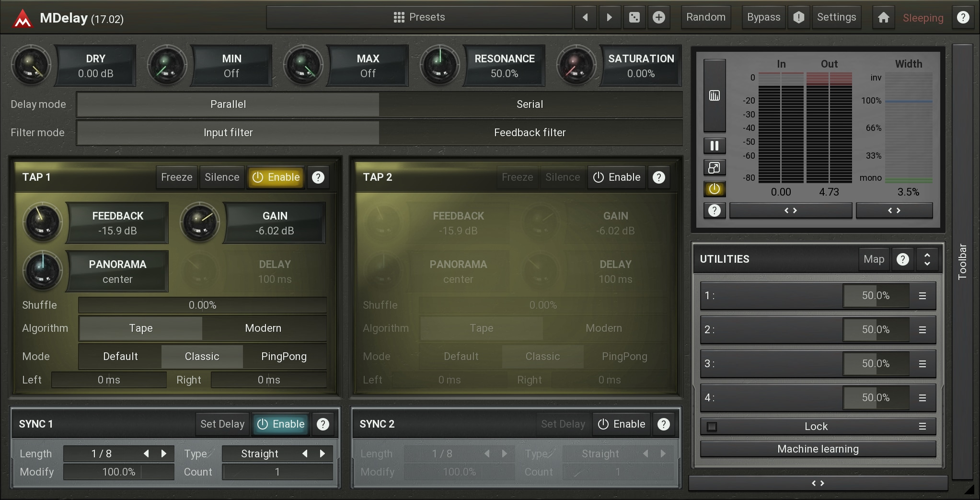Open the home icon in top bar
This screenshot has width=980, height=500.
(883, 18)
